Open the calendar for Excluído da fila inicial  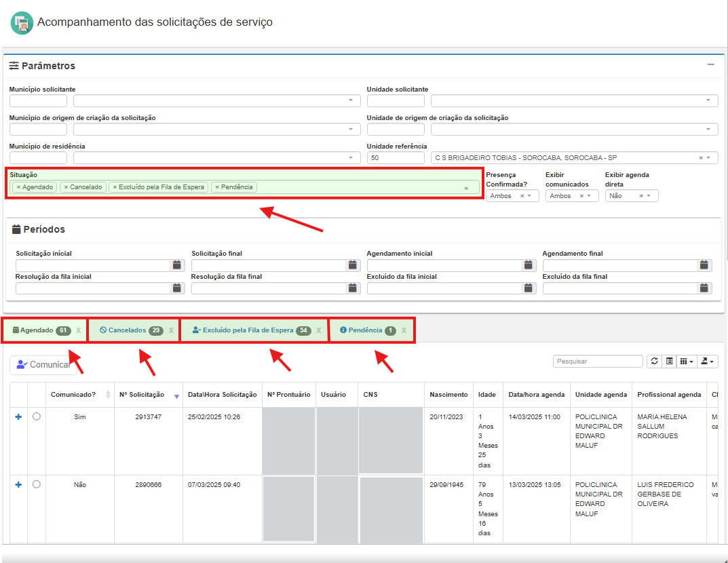pos(529,288)
